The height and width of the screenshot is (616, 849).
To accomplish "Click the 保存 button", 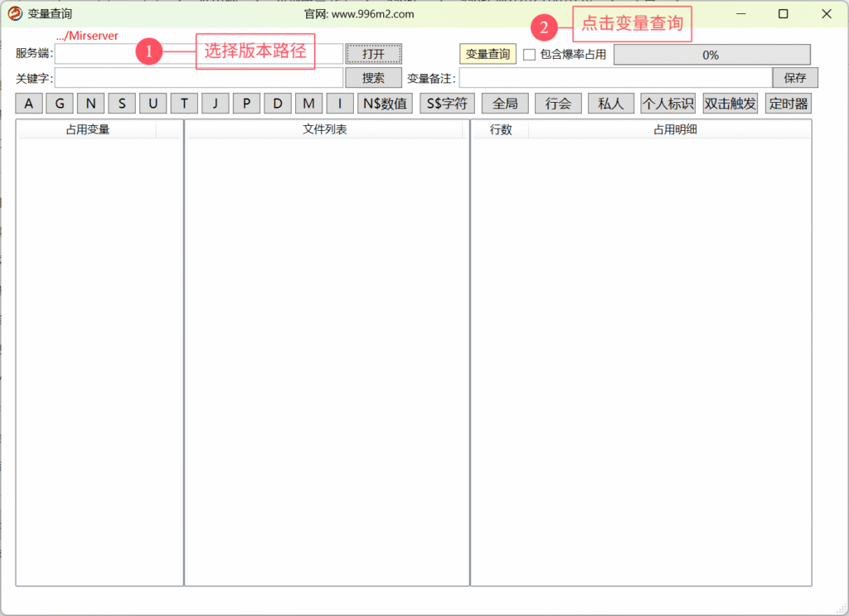I will [x=794, y=78].
